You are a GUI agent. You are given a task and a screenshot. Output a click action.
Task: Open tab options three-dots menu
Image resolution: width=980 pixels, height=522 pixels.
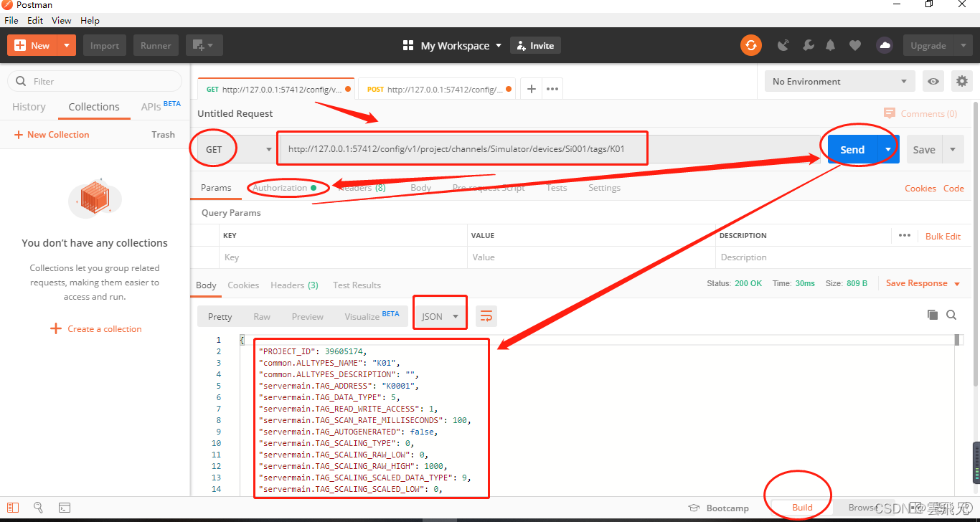[552, 89]
